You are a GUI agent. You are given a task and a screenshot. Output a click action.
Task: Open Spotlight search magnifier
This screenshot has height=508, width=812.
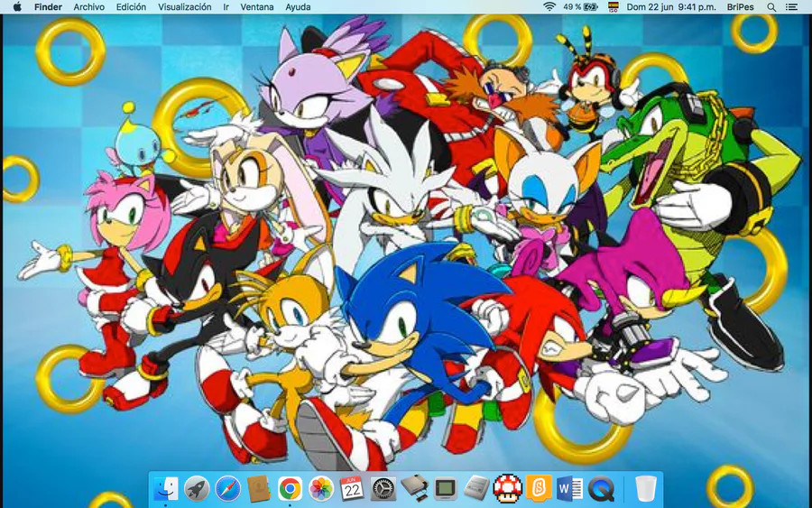tap(771, 6)
